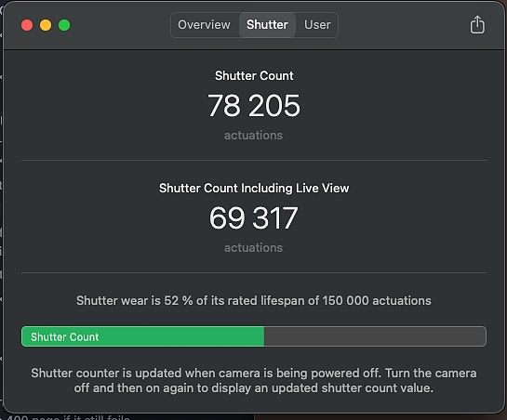Click the unfilled gray part of wear bar

[375, 336]
